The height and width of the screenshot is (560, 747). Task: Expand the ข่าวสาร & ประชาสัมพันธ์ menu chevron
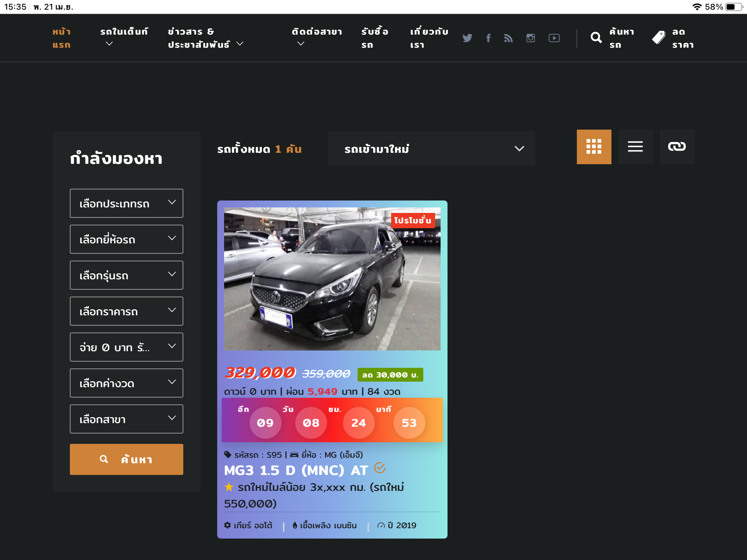(240, 44)
